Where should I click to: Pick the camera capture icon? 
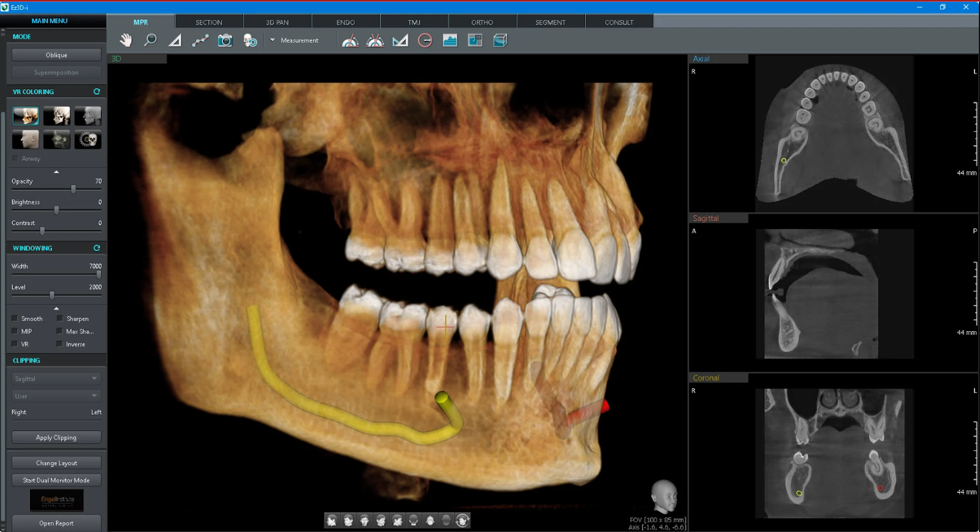tap(225, 40)
